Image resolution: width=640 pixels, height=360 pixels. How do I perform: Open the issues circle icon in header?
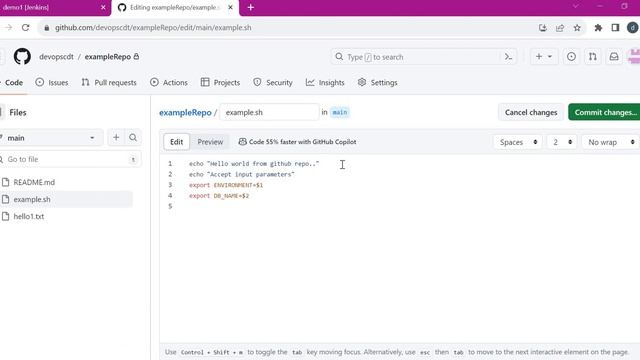tap(571, 57)
